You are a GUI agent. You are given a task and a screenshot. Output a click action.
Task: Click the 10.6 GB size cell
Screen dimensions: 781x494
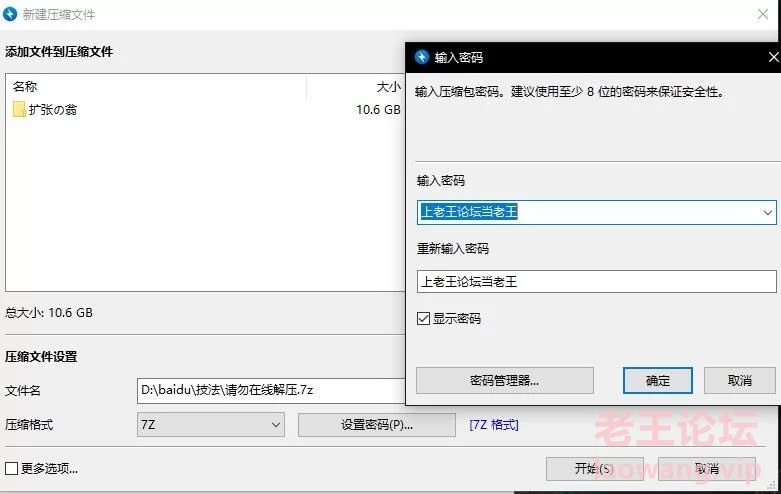378,110
